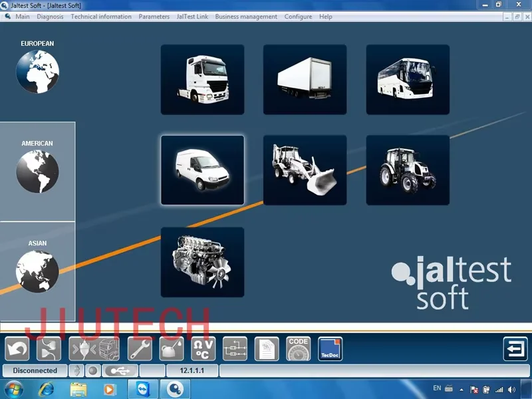
Task: Click the back arrow toolbar button
Action: coord(17,348)
